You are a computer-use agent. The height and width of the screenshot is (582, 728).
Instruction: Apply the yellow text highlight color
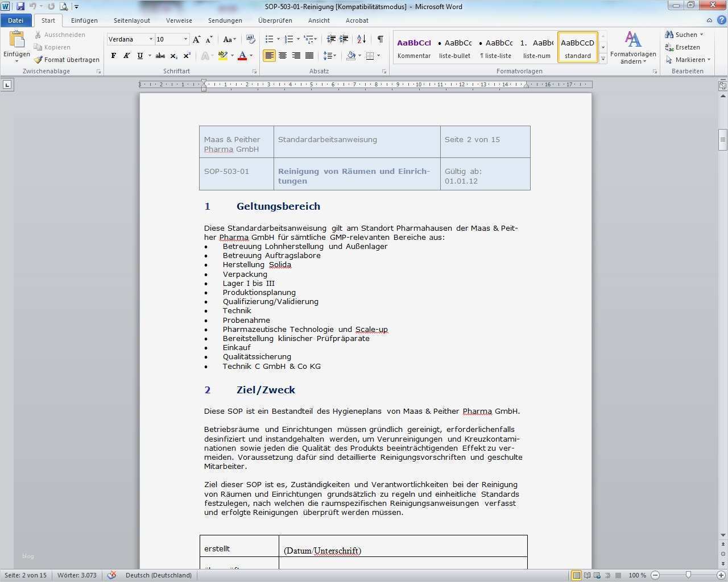222,56
